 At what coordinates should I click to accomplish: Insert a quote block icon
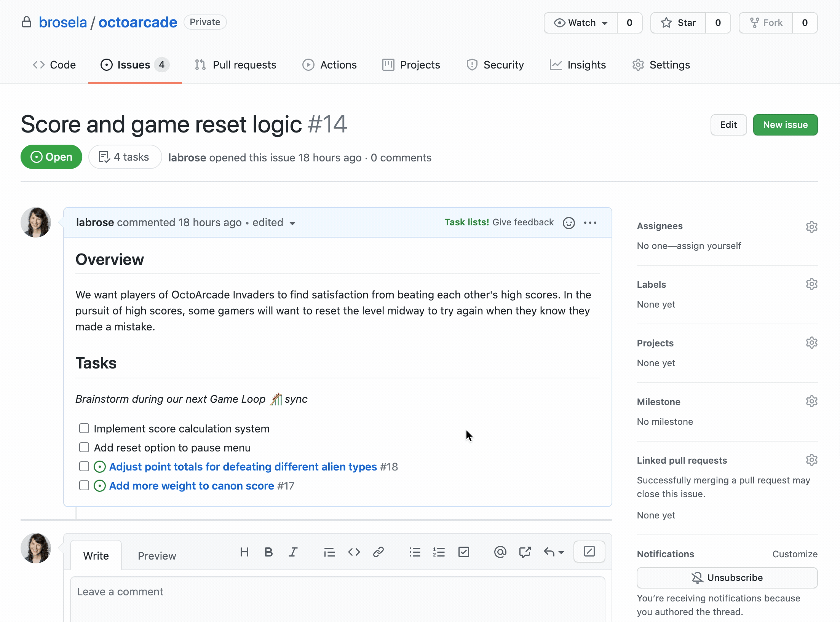click(329, 552)
